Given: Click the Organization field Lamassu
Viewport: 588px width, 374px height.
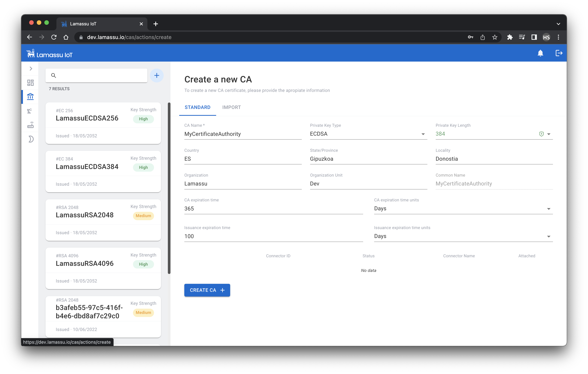Looking at the screenshot, I should pyautogui.click(x=243, y=183).
